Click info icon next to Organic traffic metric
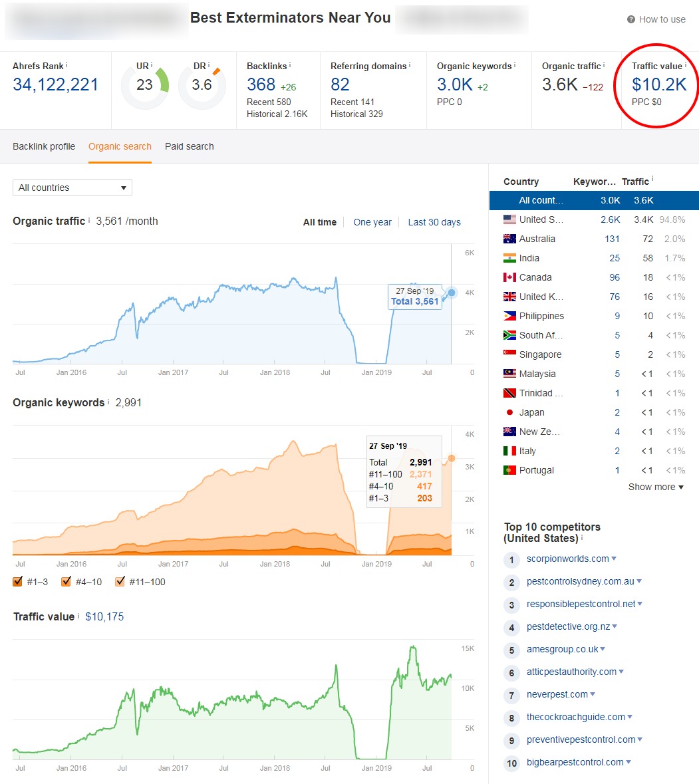 pyautogui.click(x=603, y=65)
